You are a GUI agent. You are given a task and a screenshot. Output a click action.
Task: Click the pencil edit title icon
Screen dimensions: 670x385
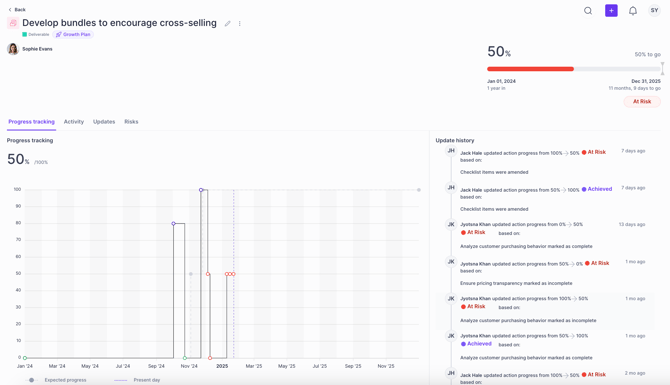[228, 24]
